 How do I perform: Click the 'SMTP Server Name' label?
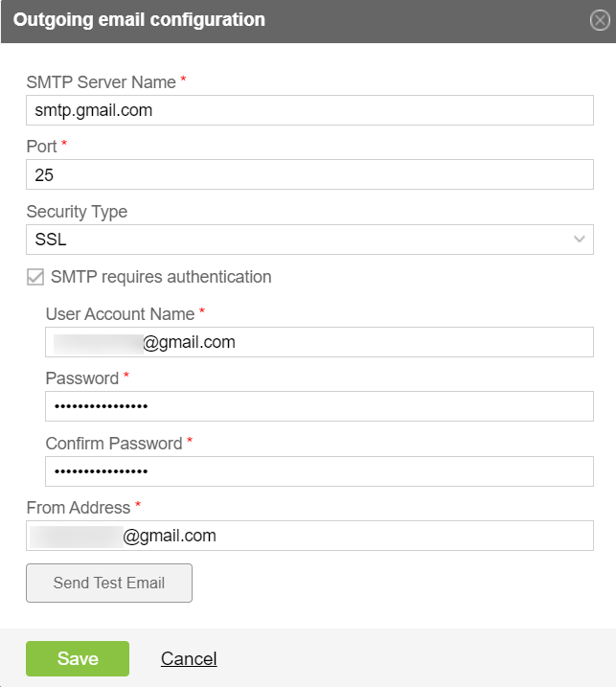pyautogui.click(x=102, y=82)
